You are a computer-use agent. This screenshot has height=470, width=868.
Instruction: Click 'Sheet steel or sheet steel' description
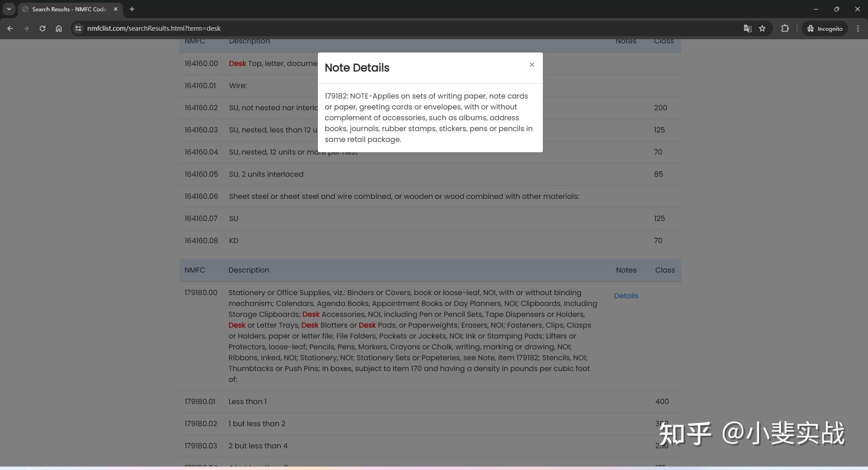(x=404, y=196)
